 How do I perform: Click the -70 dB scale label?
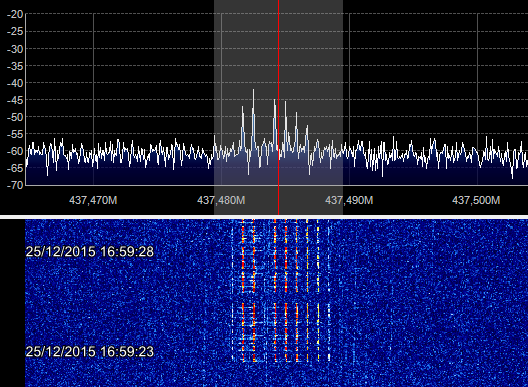pyautogui.click(x=15, y=185)
